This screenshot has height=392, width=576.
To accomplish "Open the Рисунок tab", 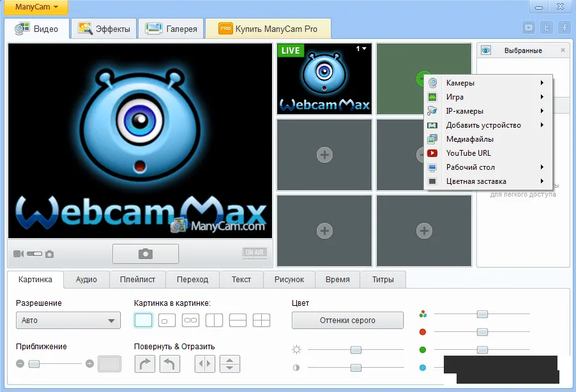I will click(x=289, y=280).
